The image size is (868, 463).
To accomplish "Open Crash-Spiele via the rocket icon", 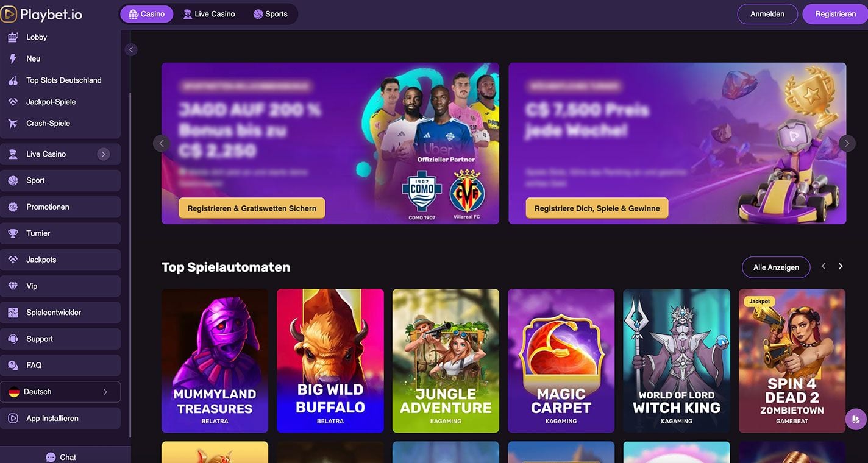I will click(13, 123).
